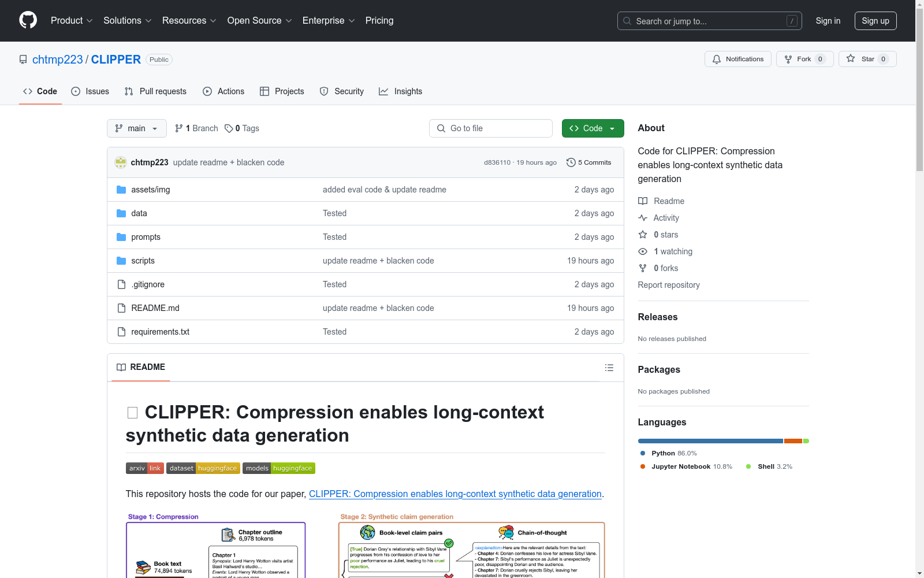The image size is (924, 578).
Task: Click the README.md file icon
Action: point(121,308)
